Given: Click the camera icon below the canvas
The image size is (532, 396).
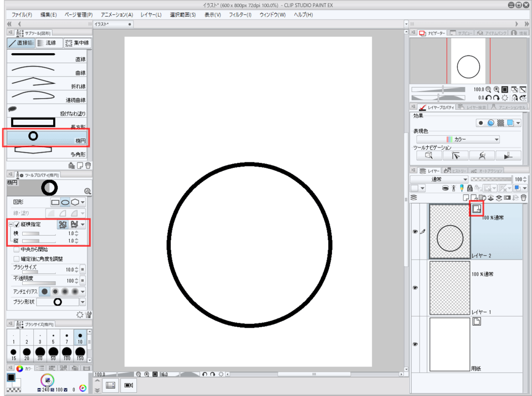Looking at the screenshot, I should coord(129,385).
